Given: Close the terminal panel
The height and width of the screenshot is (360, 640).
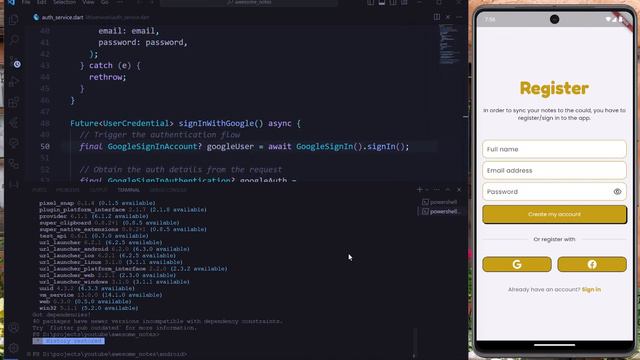Looking at the screenshot, I should [x=459, y=189].
